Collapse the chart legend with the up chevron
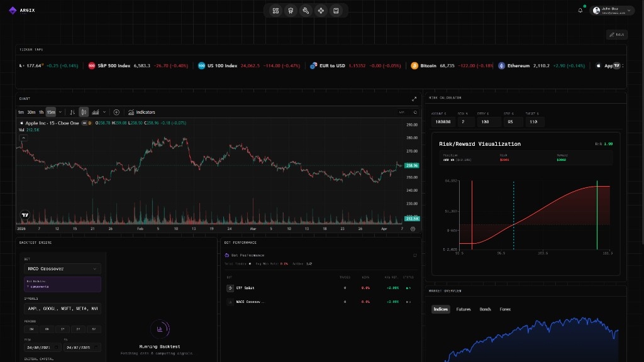The image size is (644, 362). click(23, 138)
